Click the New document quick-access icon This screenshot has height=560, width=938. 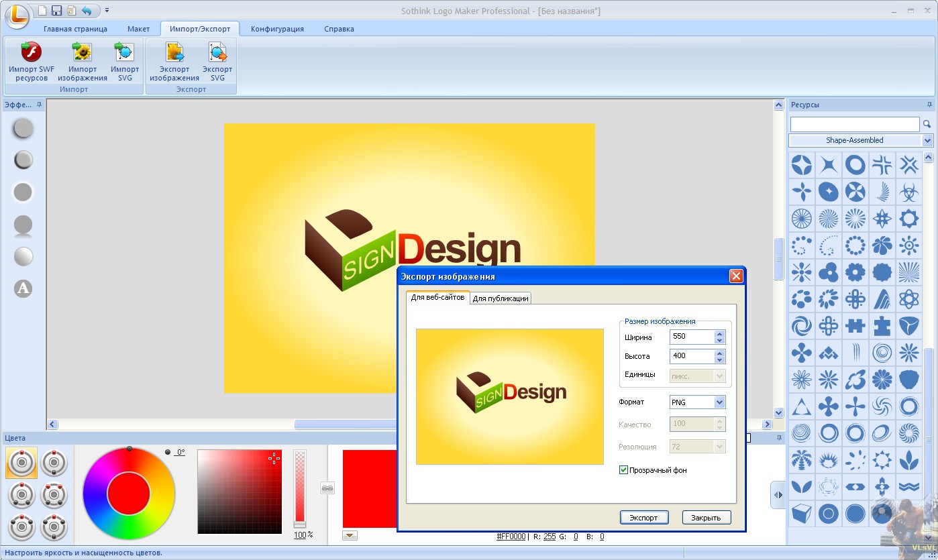coord(43,10)
